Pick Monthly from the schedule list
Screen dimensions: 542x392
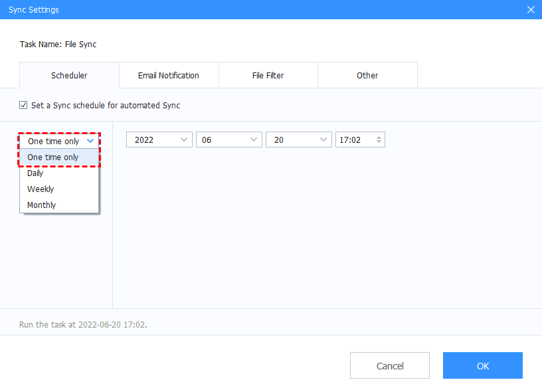pos(41,205)
